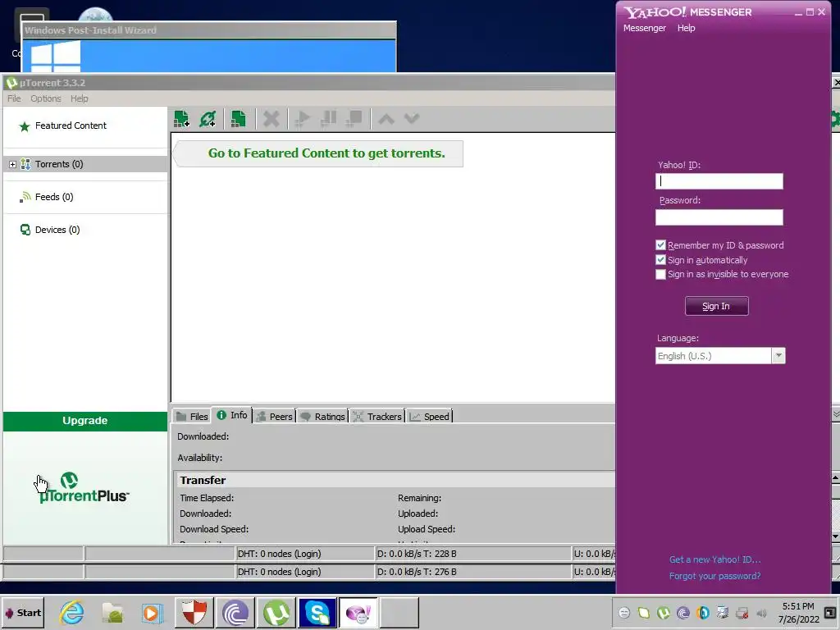Click DHT: 0 nodes status showing 228 B
Viewport: 840px width, 630px height.
pyautogui.click(x=305, y=554)
